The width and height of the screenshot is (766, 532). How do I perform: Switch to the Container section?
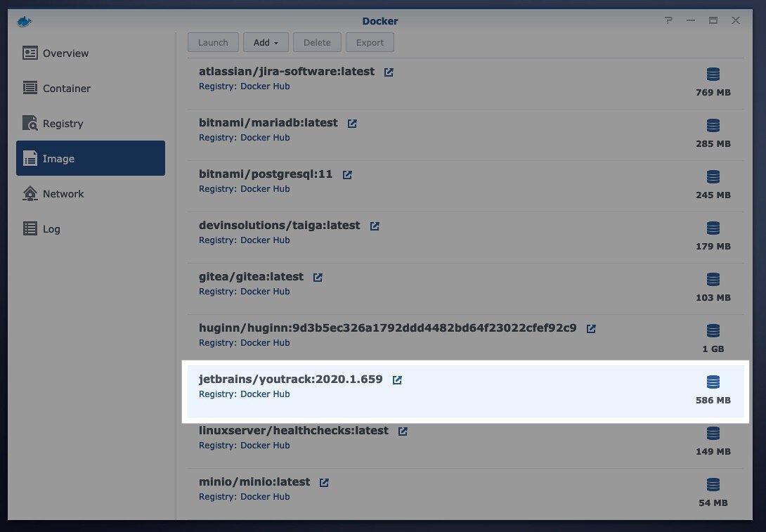click(x=91, y=89)
